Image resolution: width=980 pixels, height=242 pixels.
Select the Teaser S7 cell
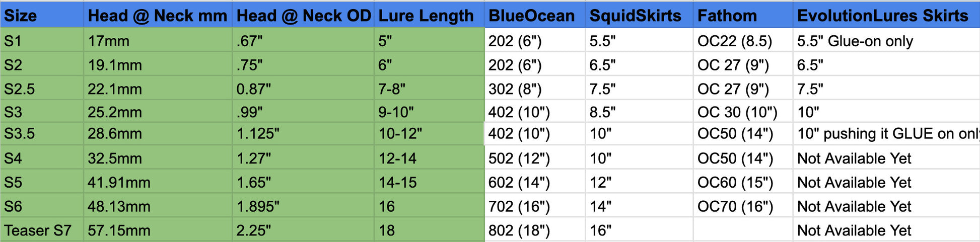point(42,230)
